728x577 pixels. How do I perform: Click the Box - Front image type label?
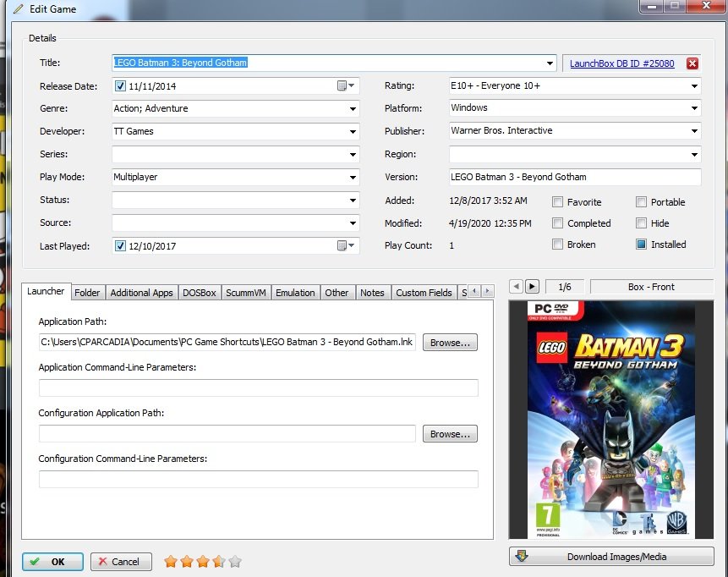tap(651, 287)
